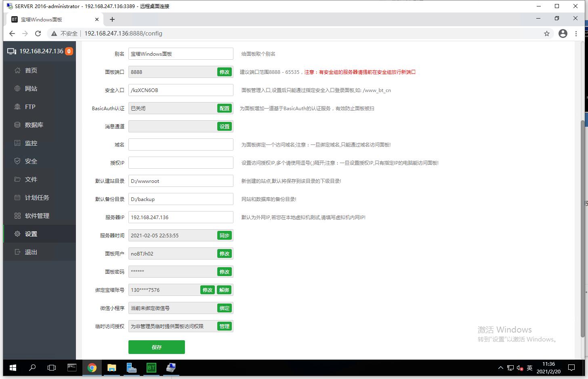Click the taskbar clock 11:36

point(549,364)
